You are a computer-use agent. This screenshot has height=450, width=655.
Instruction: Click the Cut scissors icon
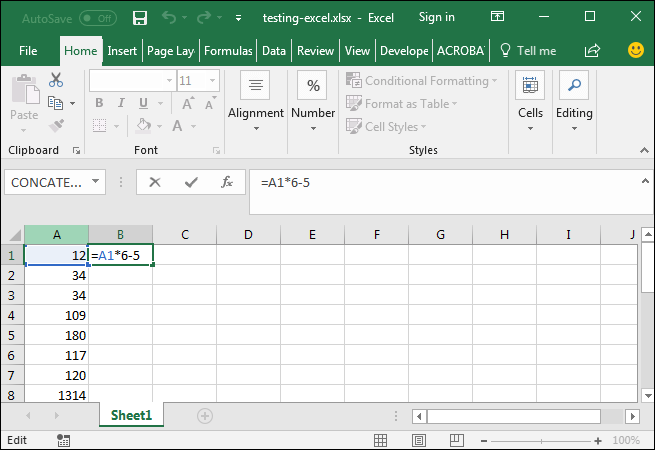pos(55,81)
